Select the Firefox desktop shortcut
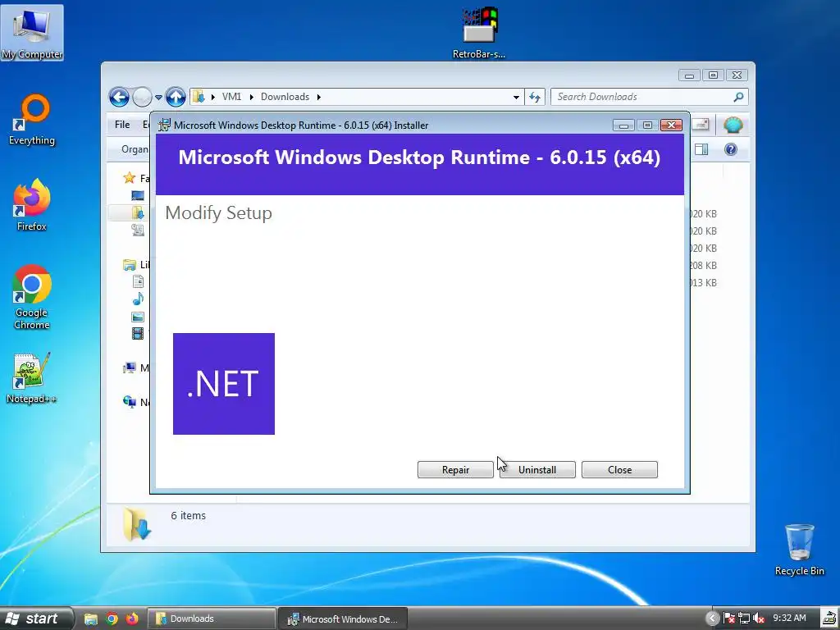840x630 pixels. point(32,205)
